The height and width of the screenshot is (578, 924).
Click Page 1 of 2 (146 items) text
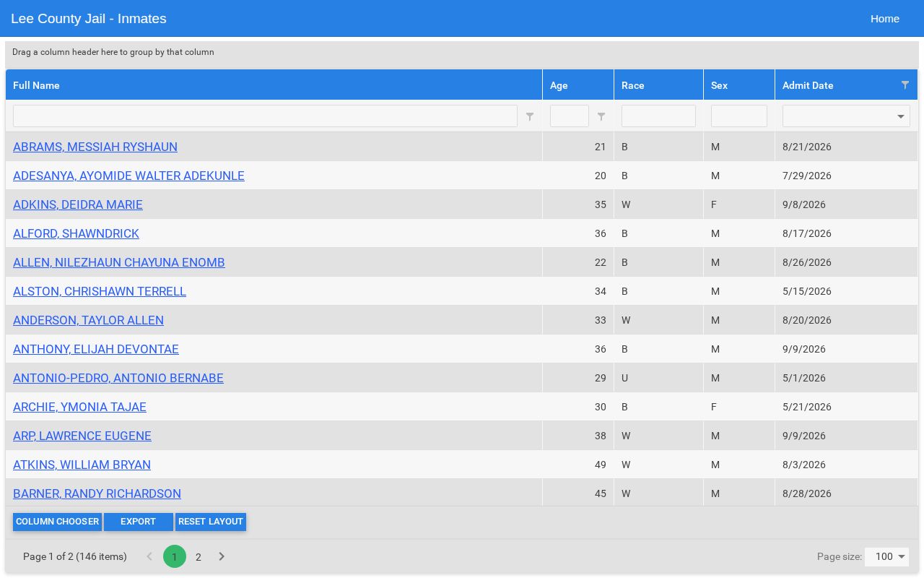point(75,556)
